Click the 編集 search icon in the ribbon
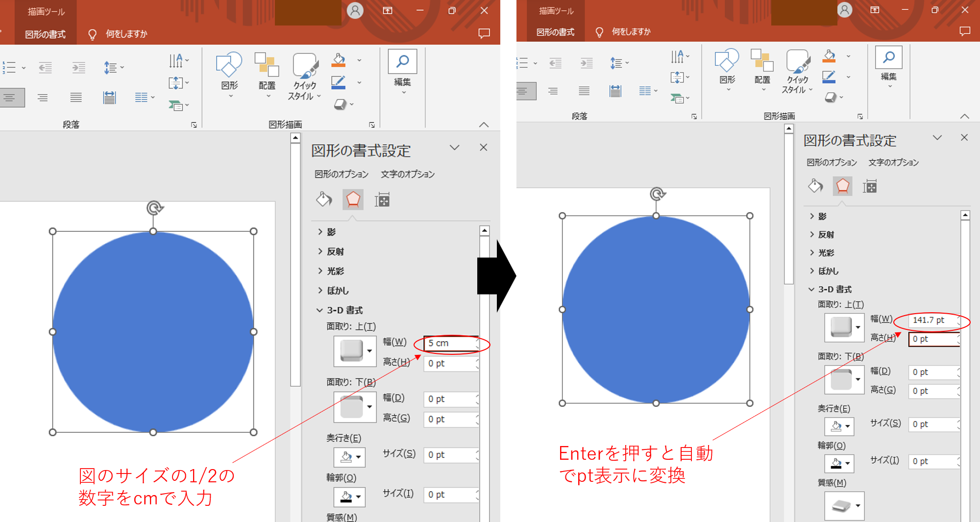Viewport: 980px width, 522px height. (x=402, y=69)
